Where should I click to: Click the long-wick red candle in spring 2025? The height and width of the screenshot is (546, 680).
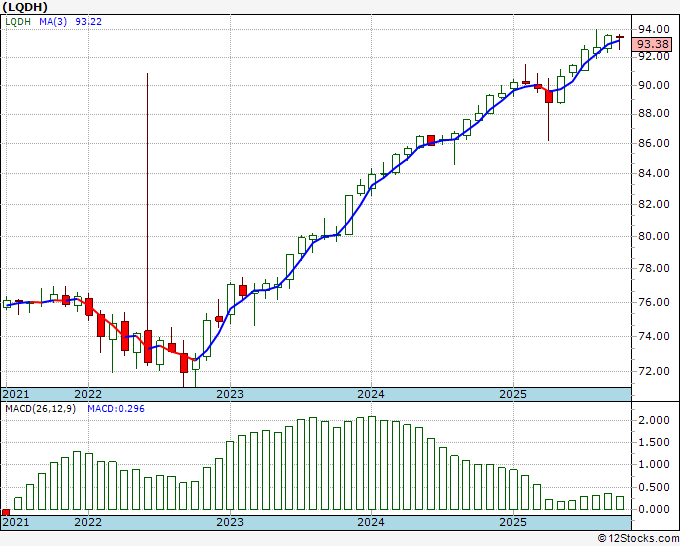click(549, 96)
